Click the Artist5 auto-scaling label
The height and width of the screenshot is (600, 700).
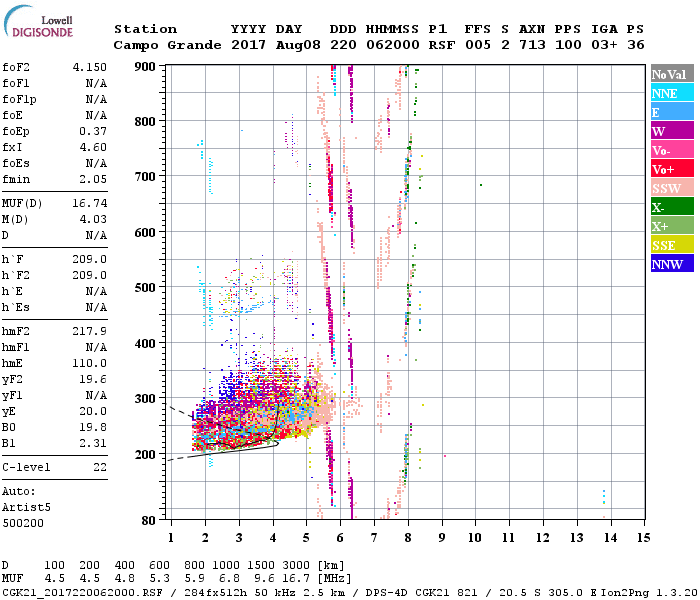coord(26,508)
